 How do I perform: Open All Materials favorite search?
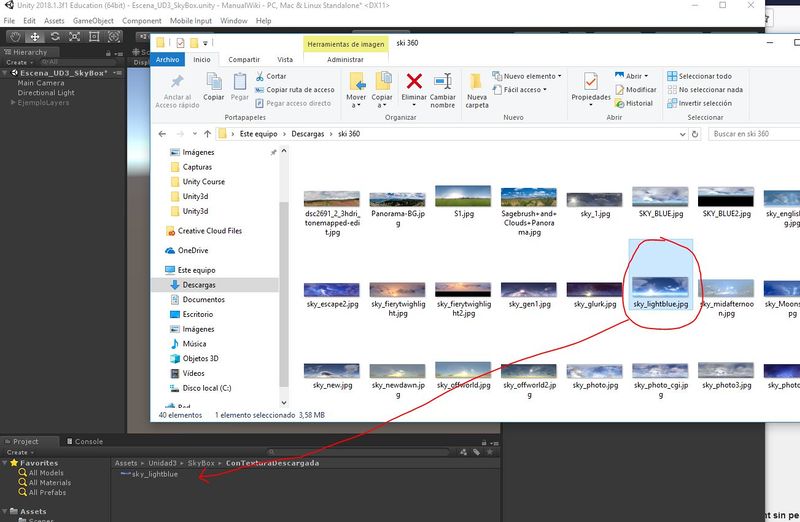[x=45, y=483]
